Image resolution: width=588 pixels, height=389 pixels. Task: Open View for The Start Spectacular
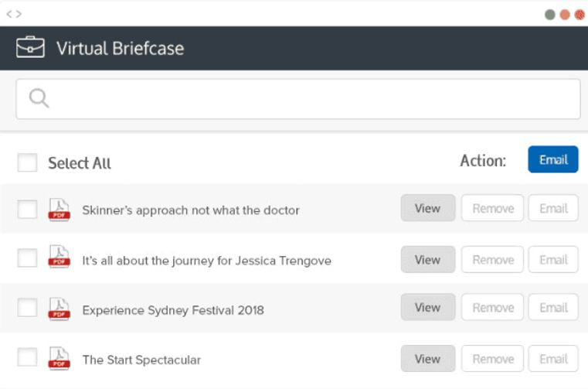click(428, 359)
